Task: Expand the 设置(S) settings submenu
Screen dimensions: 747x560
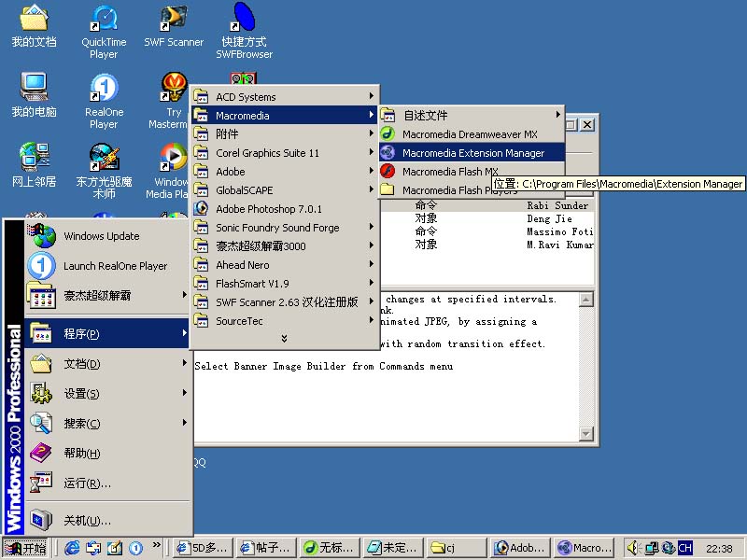Action: tap(107, 393)
